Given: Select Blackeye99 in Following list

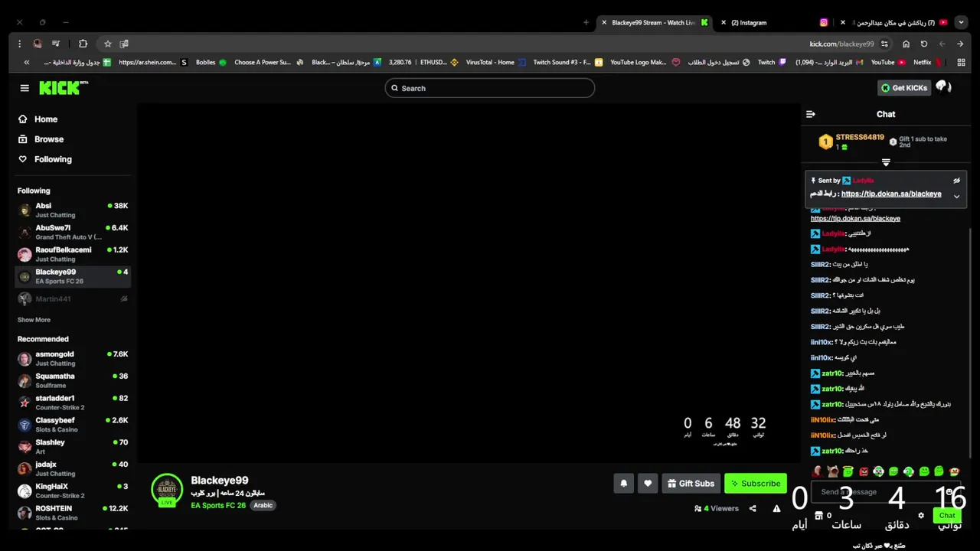Looking at the screenshot, I should [73, 276].
